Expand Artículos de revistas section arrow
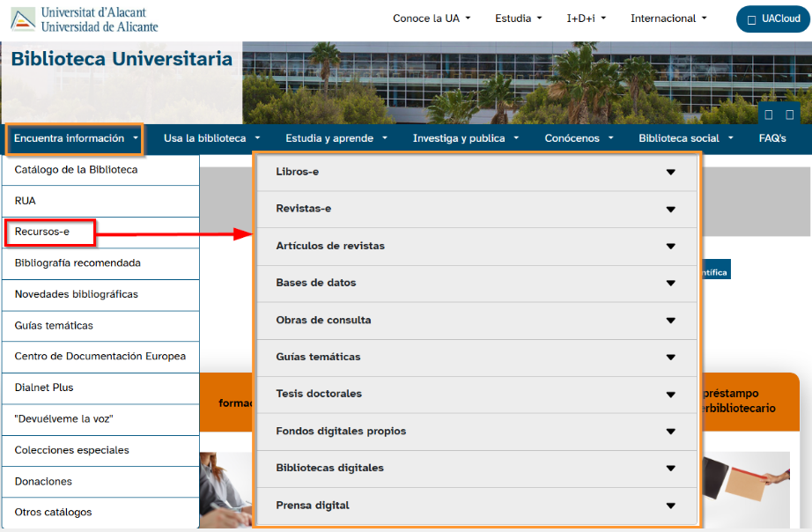This screenshot has width=812, height=532. tap(670, 246)
